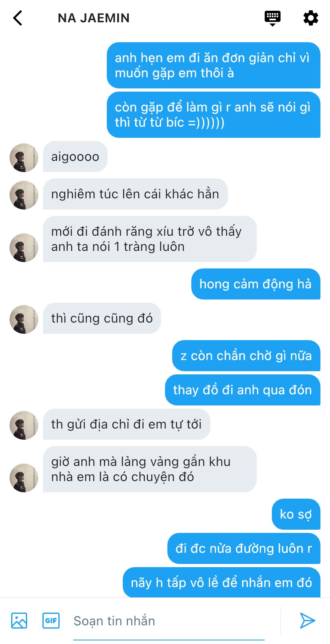Image resolution: width=330 pixels, height=644 pixels.
Task: Select the "hong cảm động hả" bubble
Action: point(256,284)
